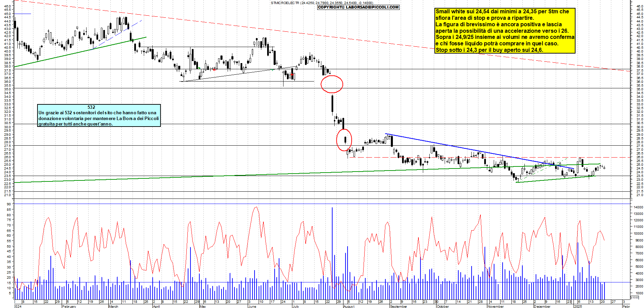Click the 'July' month label on time axis
This screenshot has height=308, width=644.
tap(295, 306)
